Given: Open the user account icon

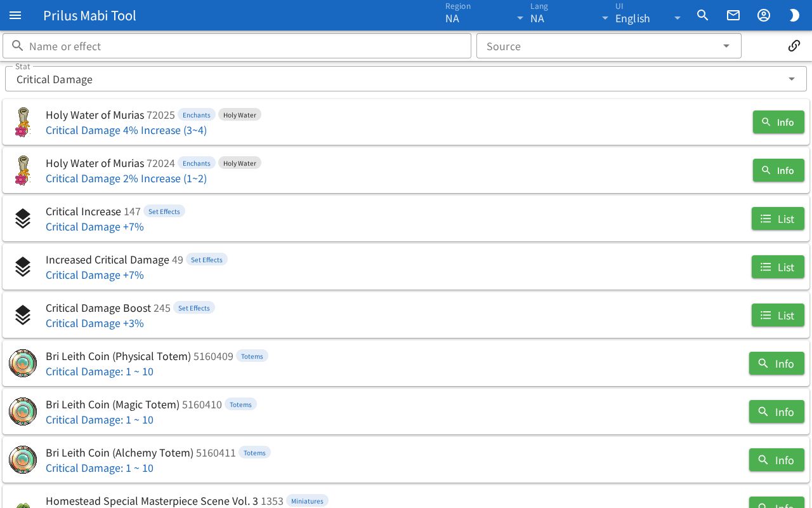Looking at the screenshot, I should (x=764, y=15).
